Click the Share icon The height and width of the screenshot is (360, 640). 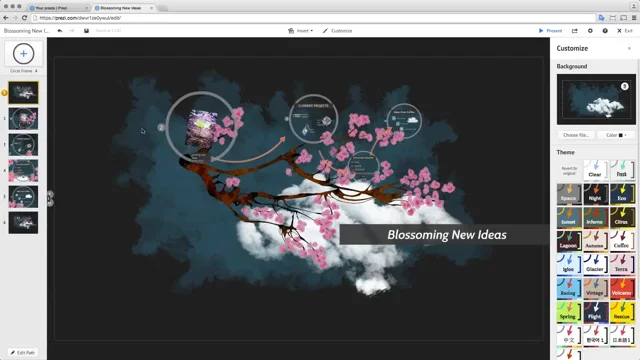[x=575, y=31]
